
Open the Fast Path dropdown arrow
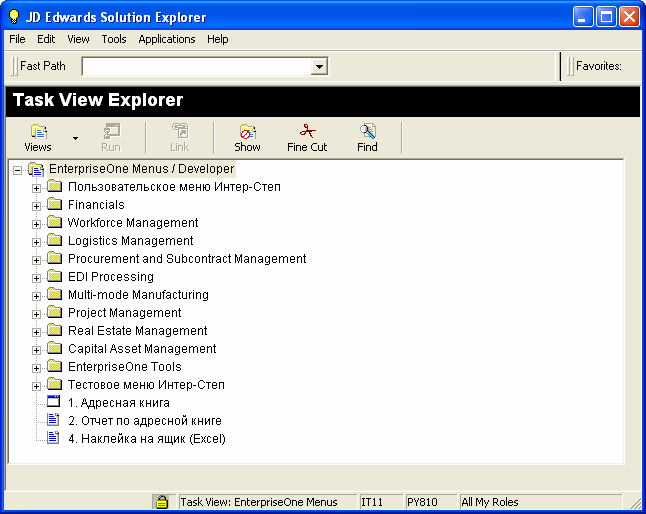pos(319,66)
